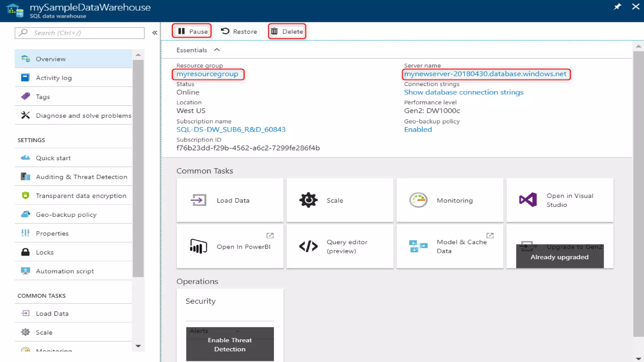Click the Overview icon in sidebar
The image size is (644, 362).
[25, 58]
